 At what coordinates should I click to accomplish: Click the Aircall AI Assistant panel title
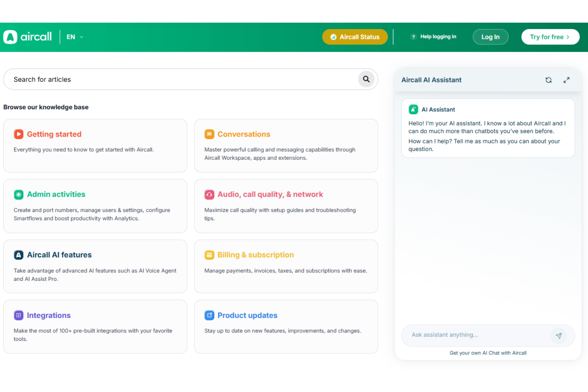[431, 80]
